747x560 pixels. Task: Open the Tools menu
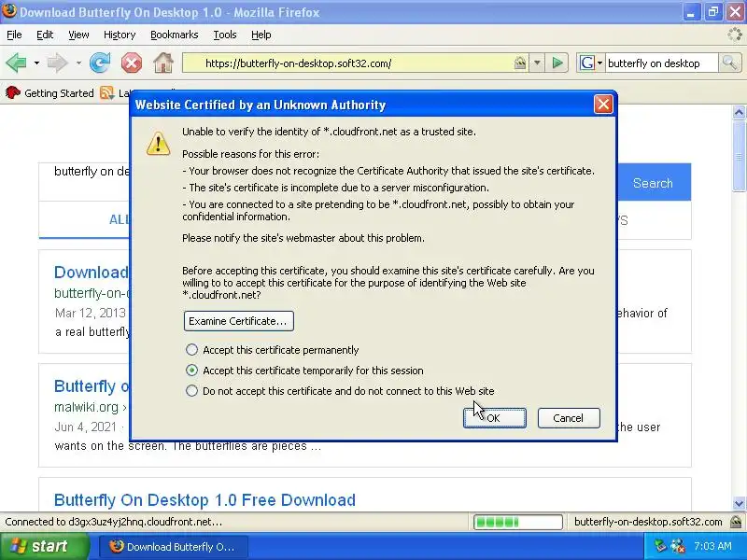(x=225, y=35)
